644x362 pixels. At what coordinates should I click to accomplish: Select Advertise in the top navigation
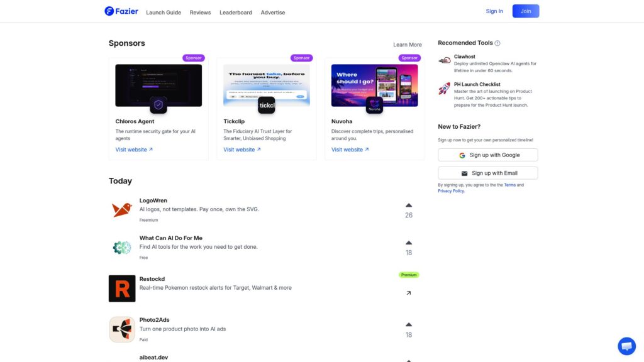273,13
